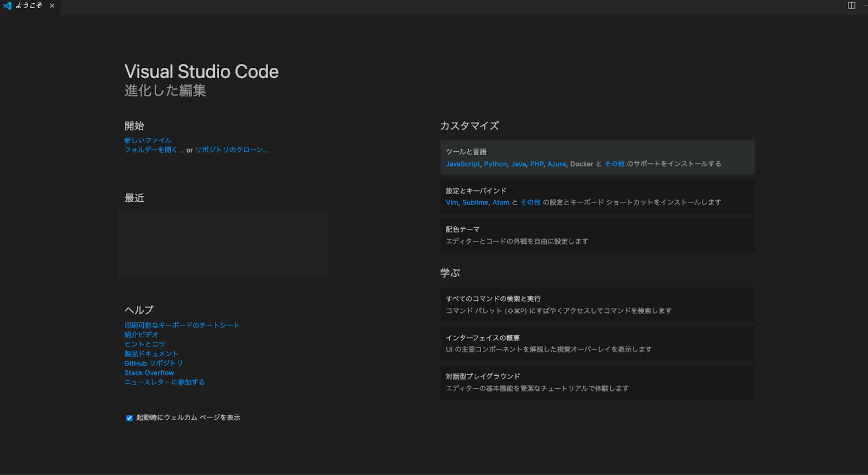The height and width of the screenshot is (475, 868).
Task: Click the Vim keybindings link
Action: pos(452,202)
